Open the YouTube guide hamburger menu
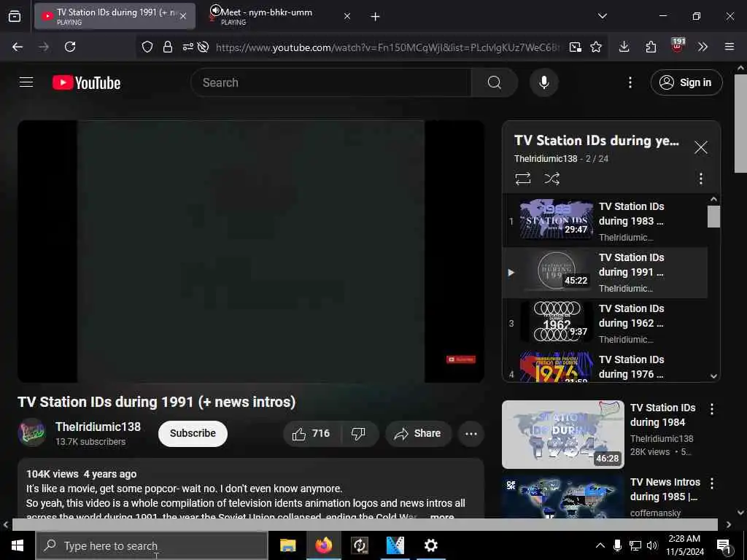Screen dimensions: 747x560 pos(26,82)
